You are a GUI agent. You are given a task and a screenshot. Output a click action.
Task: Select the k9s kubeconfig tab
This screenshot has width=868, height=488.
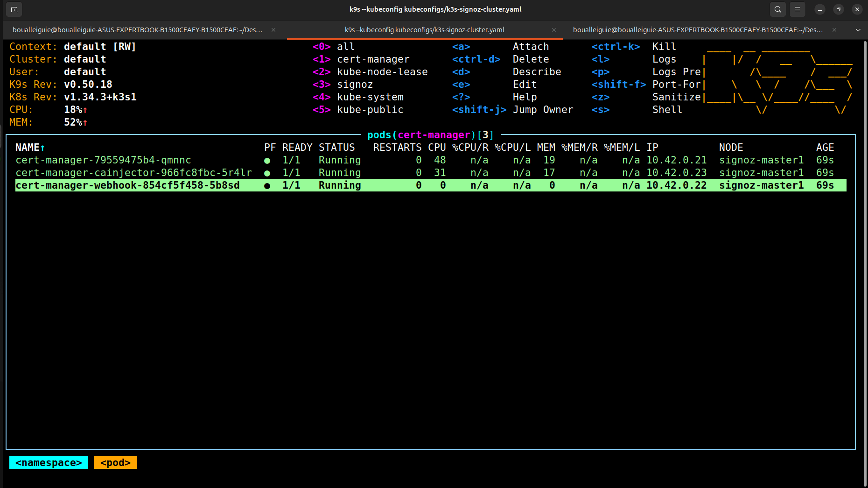425,30
